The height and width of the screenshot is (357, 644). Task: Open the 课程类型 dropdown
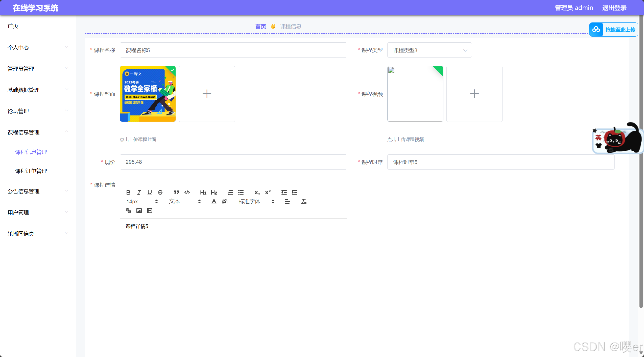[429, 50]
